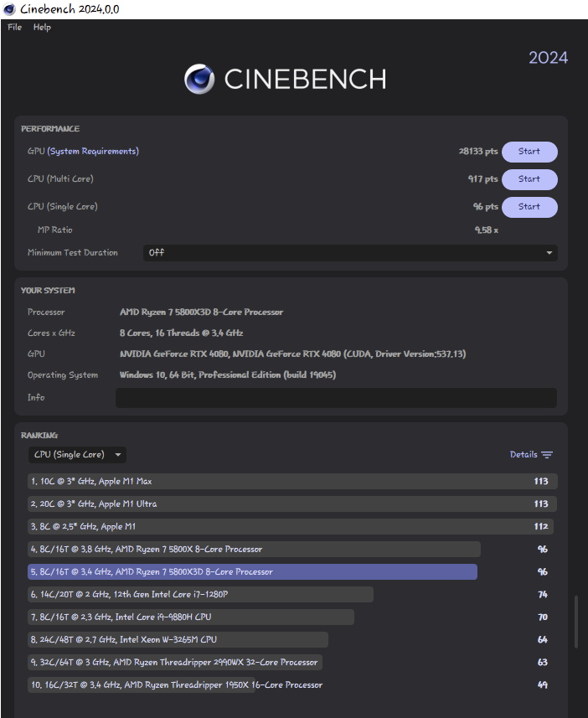The width and height of the screenshot is (588, 718).
Task: Start the CPU Multi Core test
Action: 529,179
